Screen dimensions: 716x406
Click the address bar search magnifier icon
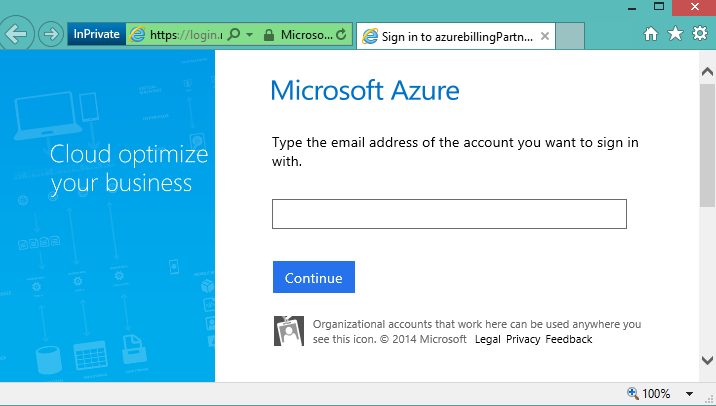tap(234, 36)
